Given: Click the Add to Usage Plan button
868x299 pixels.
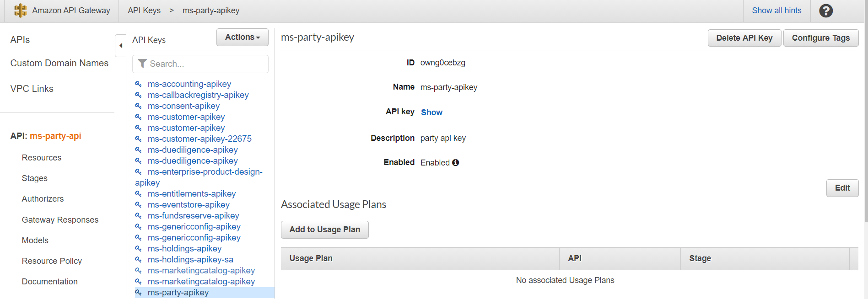Looking at the screenshot, I should 324,230.
